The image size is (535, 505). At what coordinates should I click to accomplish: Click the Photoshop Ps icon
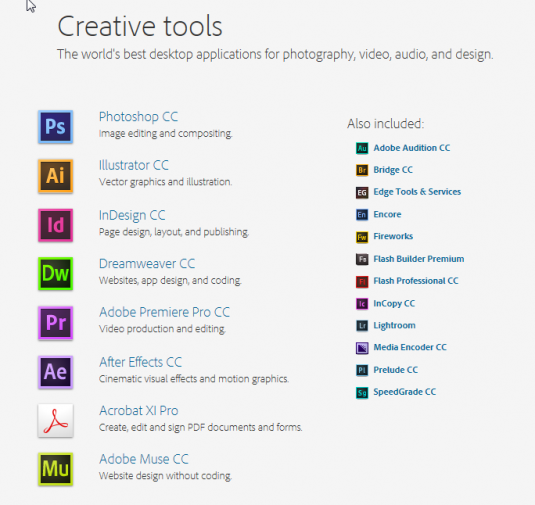[56, 127]
